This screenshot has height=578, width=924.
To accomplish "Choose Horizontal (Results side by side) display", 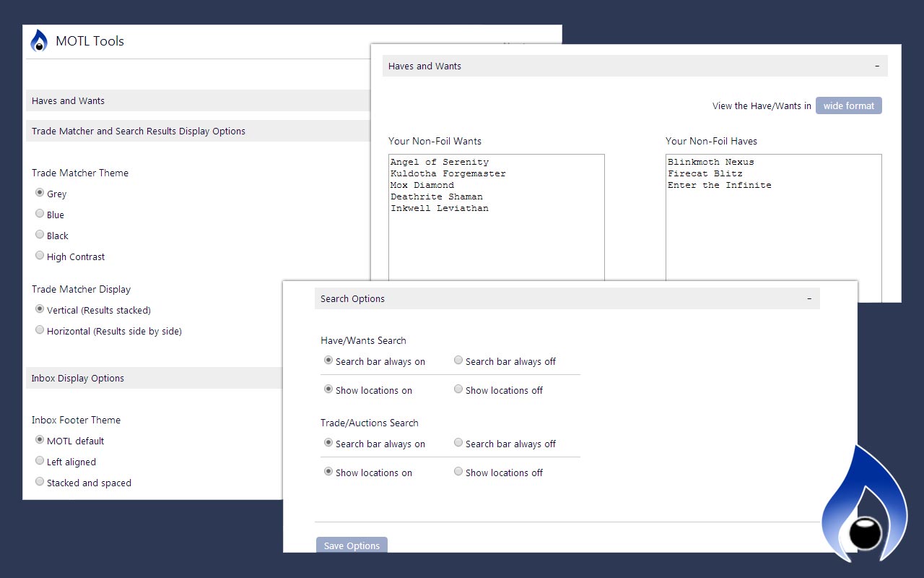I will (x=40, y=330).
